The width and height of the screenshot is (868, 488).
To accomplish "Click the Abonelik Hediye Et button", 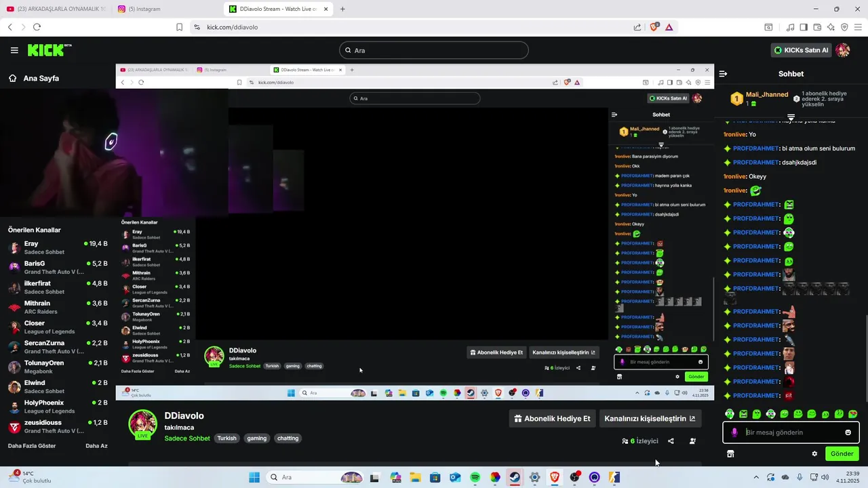I will pyautogui.click(x=552, y=418).
